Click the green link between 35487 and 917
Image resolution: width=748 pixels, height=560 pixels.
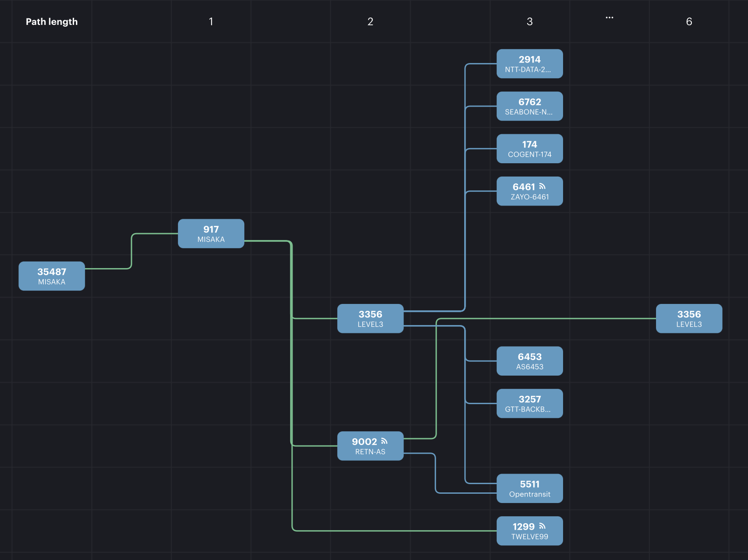point(132,251)
